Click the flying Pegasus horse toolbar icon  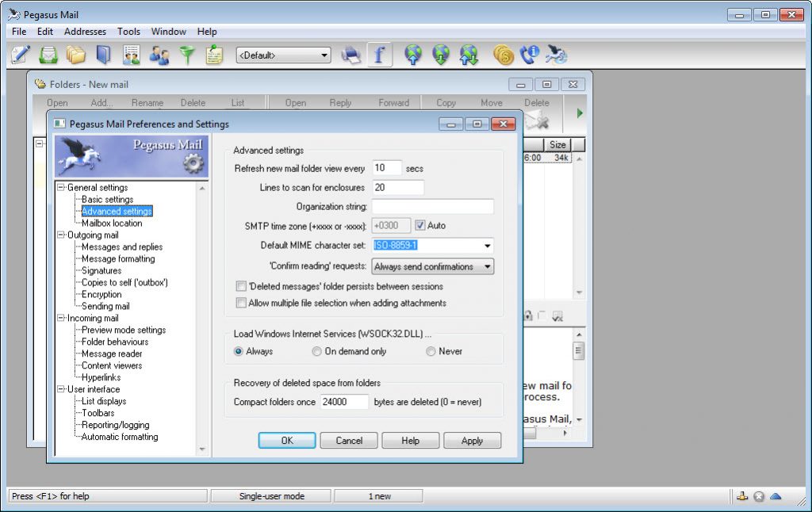click(x=557, y=55)
